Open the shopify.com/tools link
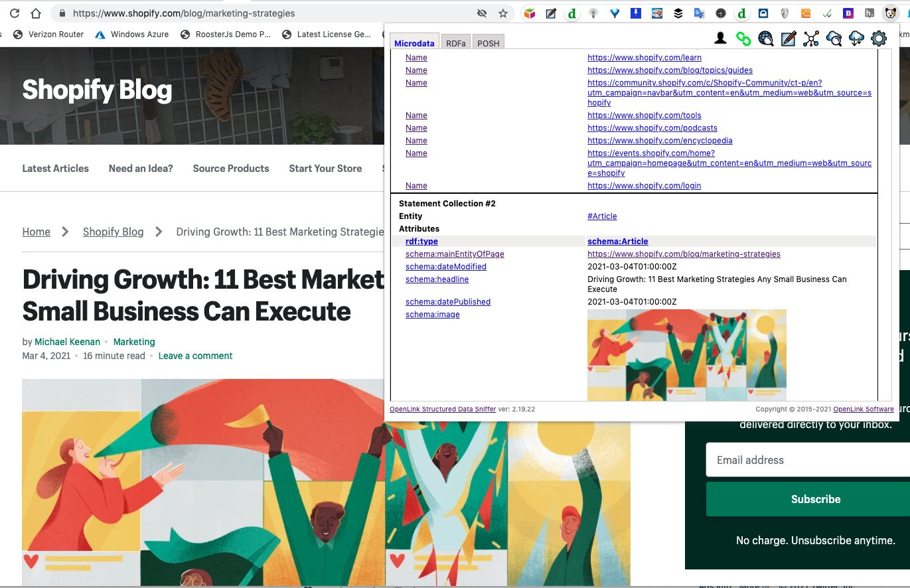910x588 pixels. [645, 115]
